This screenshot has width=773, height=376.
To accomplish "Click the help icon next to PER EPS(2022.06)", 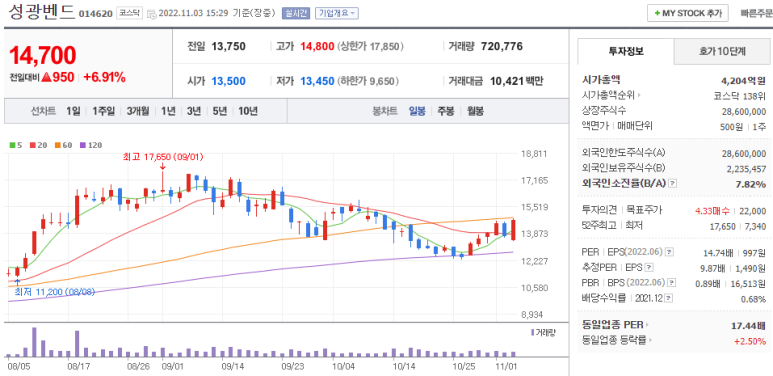I will 668,253.
